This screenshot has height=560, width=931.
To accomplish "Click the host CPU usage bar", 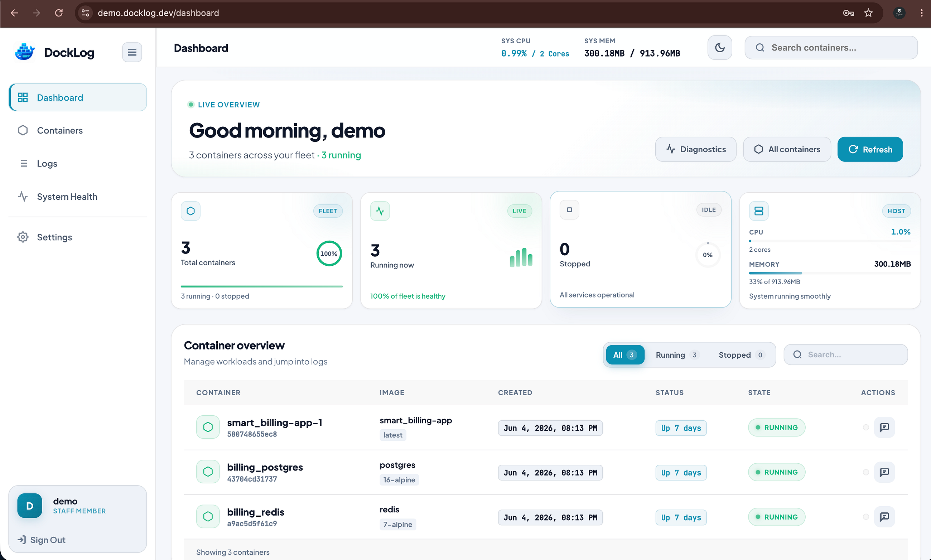I will point(829,241).
